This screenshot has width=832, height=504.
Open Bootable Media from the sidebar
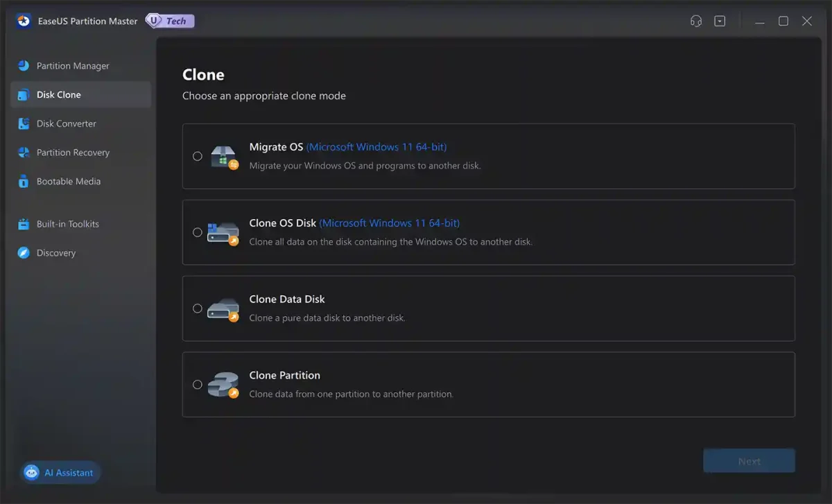pyautogui.click(x=80, y=182)
